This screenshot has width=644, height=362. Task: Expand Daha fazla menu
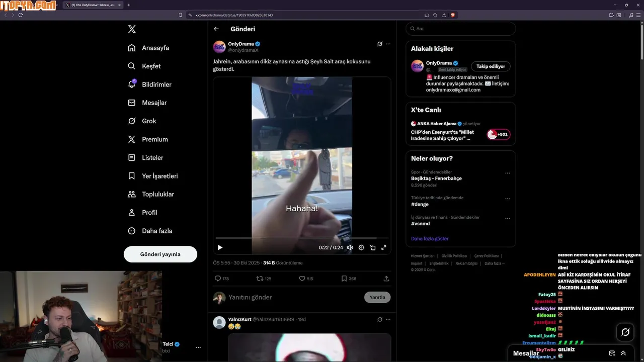click(x=150, y=231)
